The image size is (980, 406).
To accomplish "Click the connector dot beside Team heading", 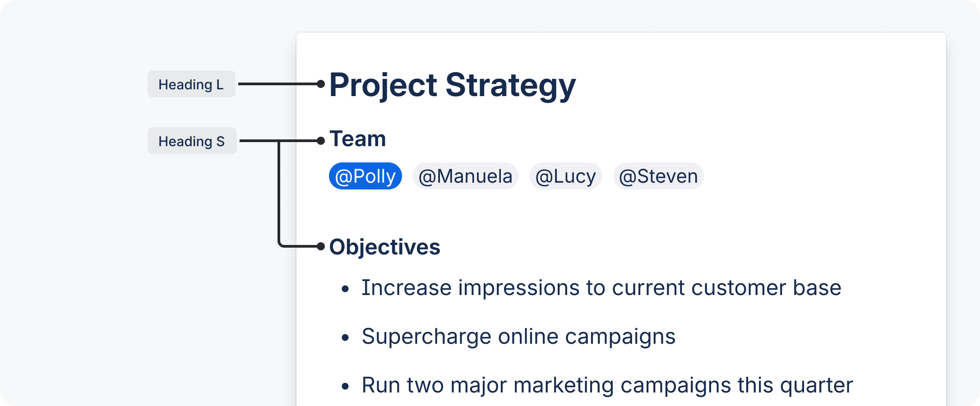I will tap(321, 141).
